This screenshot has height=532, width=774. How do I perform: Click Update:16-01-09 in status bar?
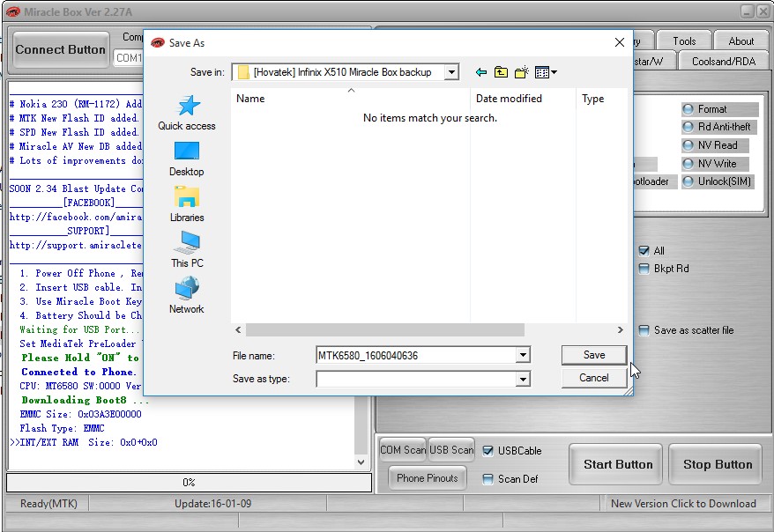pos(212,504)
